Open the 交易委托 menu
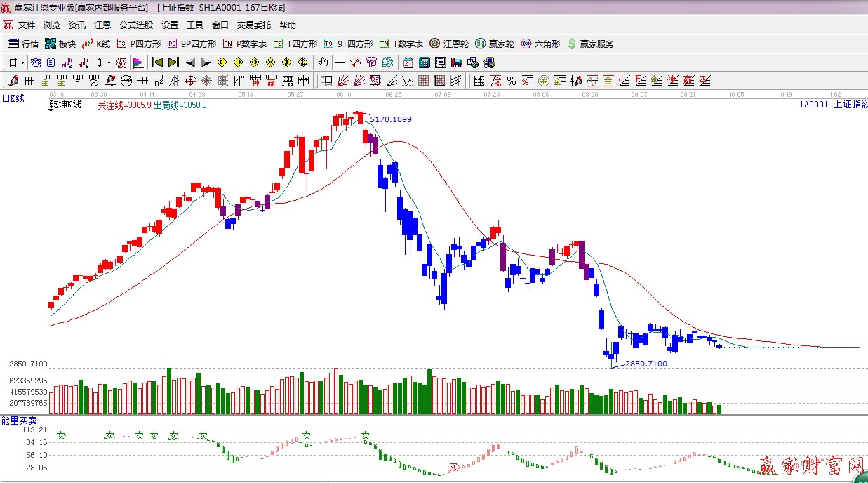The width and height of the screenshot is (868, 483). coord(253,25)
